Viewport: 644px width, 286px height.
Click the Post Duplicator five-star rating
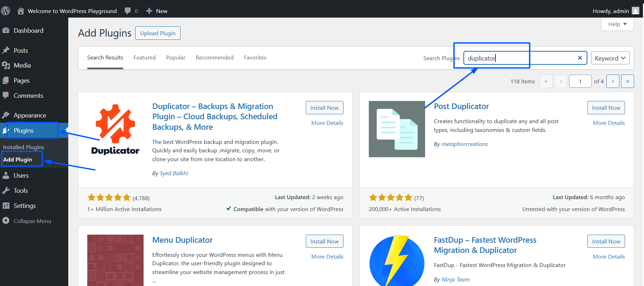click(390, 197)
